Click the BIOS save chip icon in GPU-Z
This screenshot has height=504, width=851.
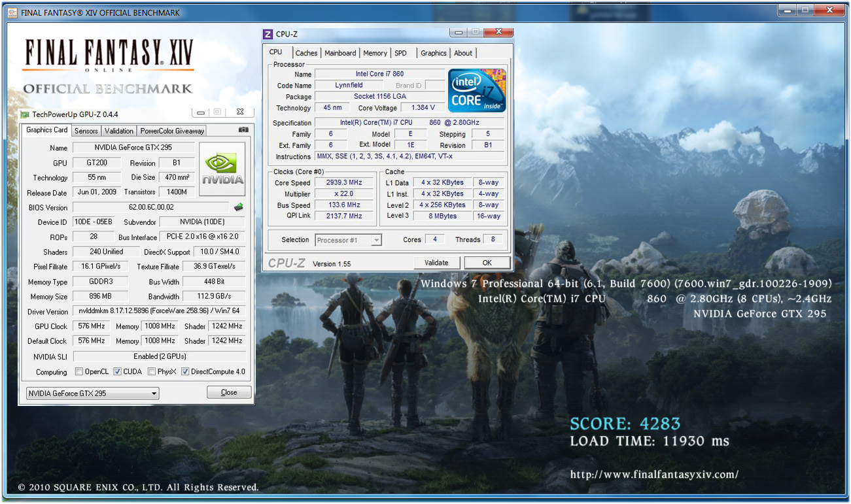coord(239,207)
